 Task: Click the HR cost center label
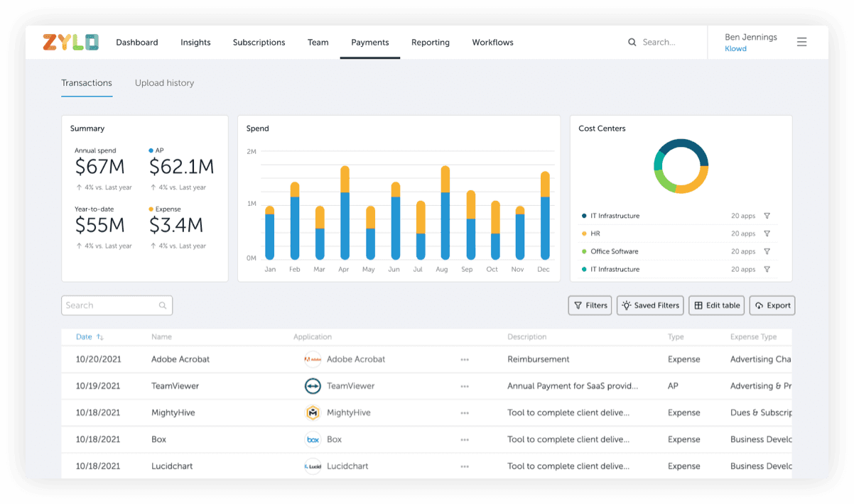point(595,234)
